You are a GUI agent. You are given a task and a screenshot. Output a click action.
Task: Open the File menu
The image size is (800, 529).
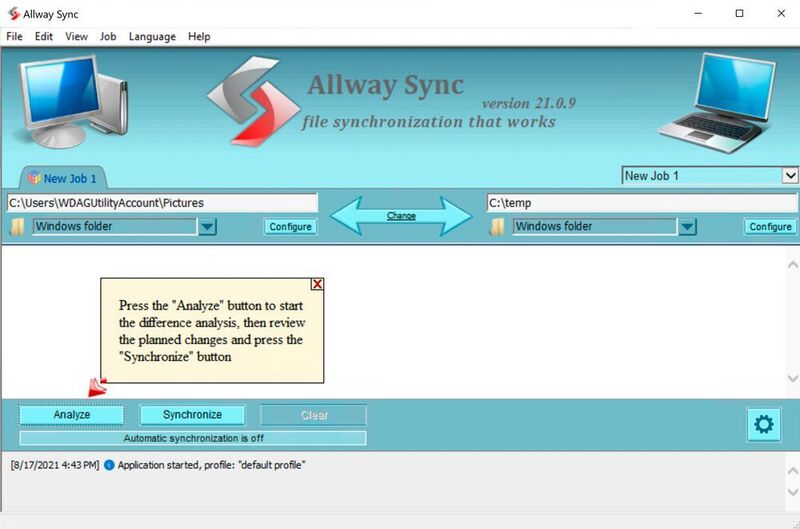(x=14, y=36)
